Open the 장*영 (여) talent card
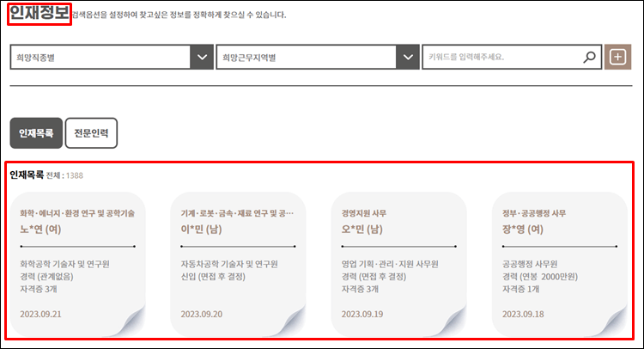Viewport: 644px width, 349px height. [x=560, y=264]
